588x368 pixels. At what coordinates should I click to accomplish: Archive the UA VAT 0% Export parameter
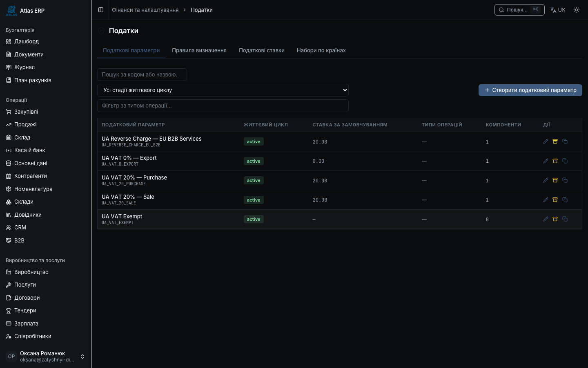[x=555, y=161]
